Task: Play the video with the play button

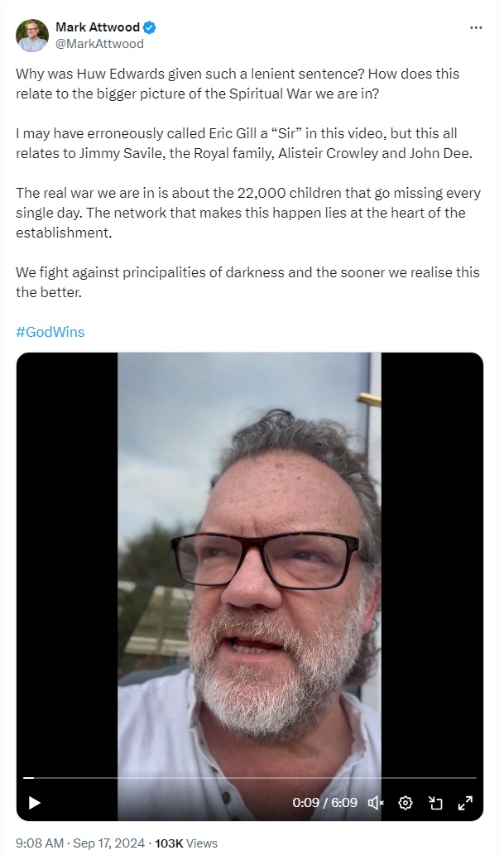Action: pyautogui.click(x=35, y=803)
